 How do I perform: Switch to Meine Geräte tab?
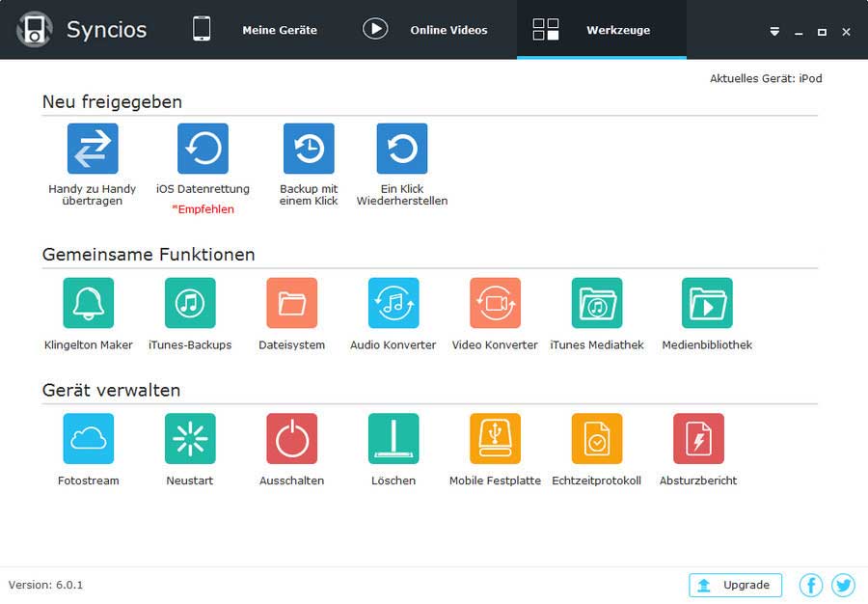(x=255, y=29)
